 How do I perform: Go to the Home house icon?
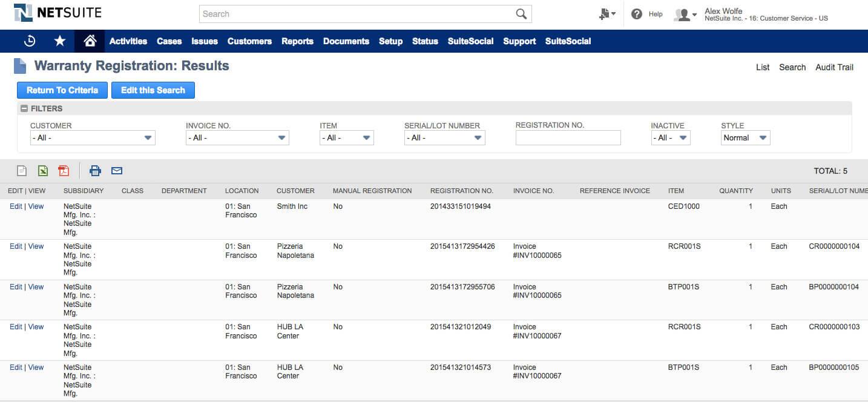(x=90, y=41)
